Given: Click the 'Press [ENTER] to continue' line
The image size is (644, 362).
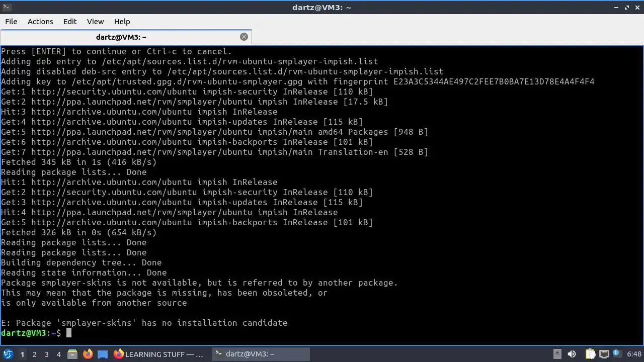Looking at the screenshot, I should point(117,51).
